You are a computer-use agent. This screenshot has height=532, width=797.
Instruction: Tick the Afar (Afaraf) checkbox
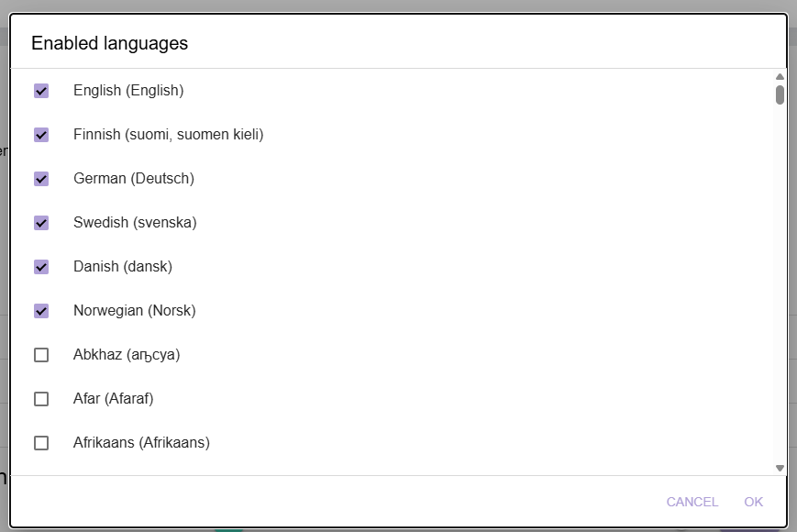(x=41, y=399)
